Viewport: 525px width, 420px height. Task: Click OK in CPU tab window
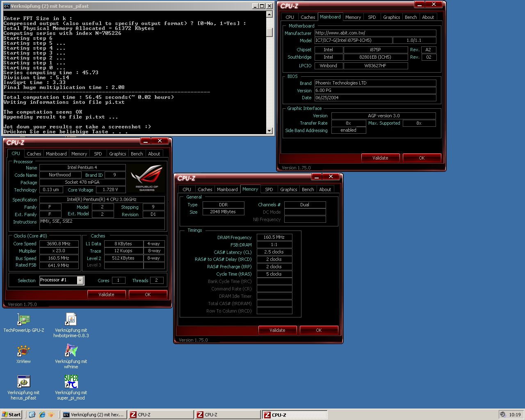tap(148, 294)
